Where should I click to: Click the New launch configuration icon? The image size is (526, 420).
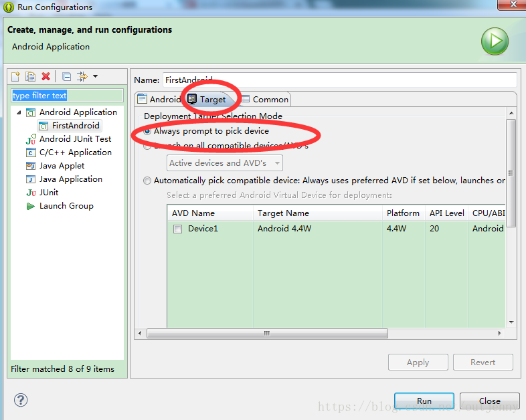tap(16, 77)
